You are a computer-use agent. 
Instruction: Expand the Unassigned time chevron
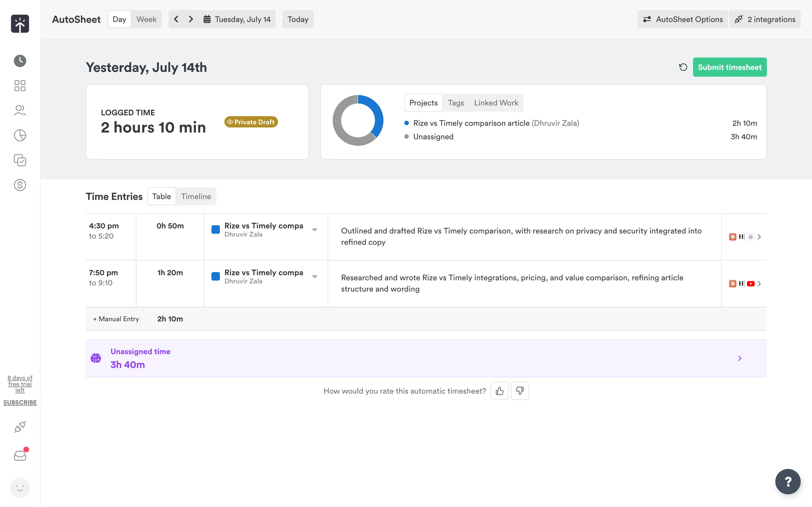pos(740,358)
